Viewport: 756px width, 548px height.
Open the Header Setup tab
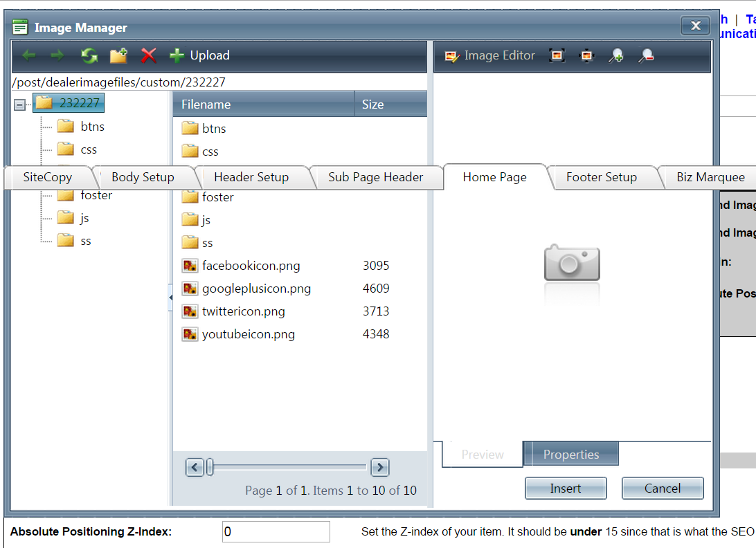pos(251,177)
